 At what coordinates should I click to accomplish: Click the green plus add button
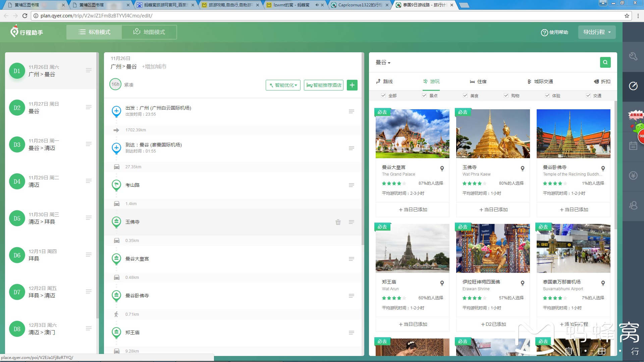point(352,85)
